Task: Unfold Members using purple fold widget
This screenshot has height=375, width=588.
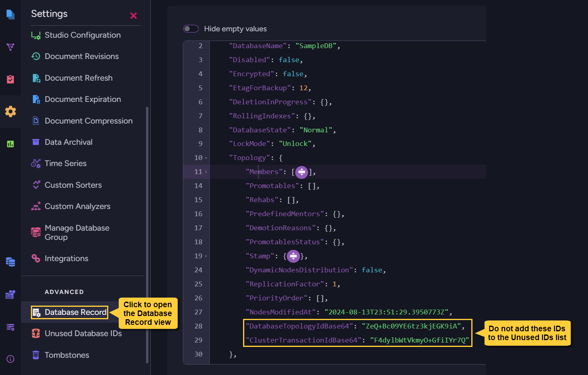Action: pos(302,172)
